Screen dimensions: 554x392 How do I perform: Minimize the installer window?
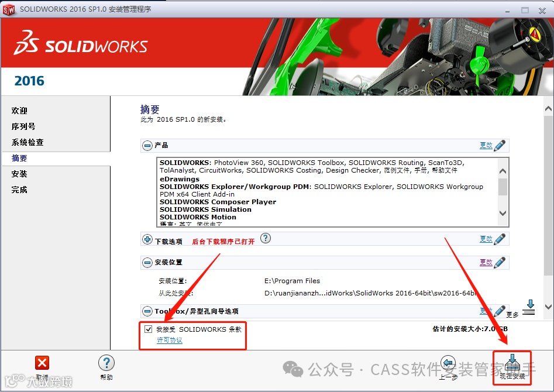coord(507,11)
